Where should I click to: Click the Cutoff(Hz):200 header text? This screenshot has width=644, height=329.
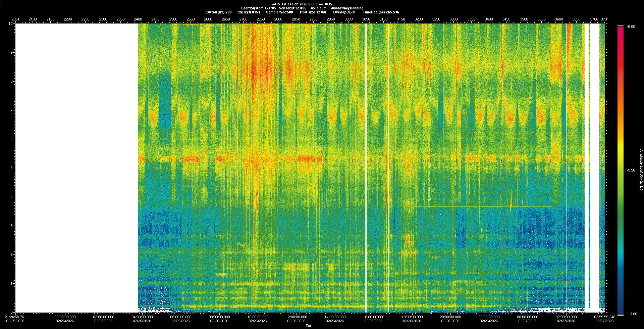pyautogui.click(x=218, y=12)
